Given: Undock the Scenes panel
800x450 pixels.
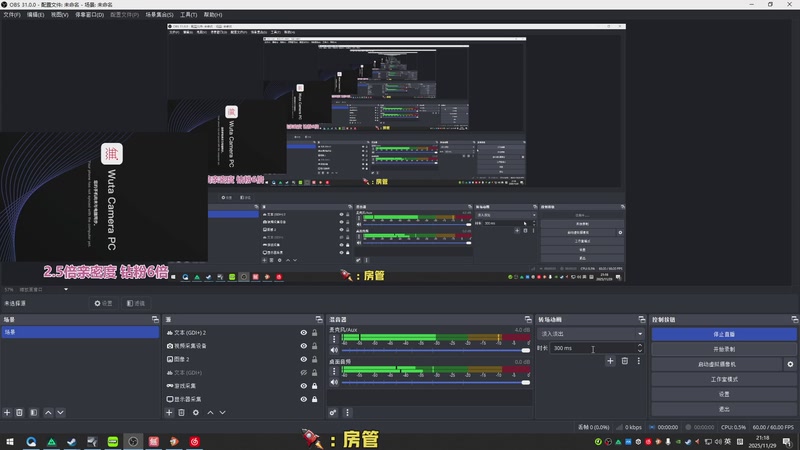Looking at the screenshot, I should [155, 319].
